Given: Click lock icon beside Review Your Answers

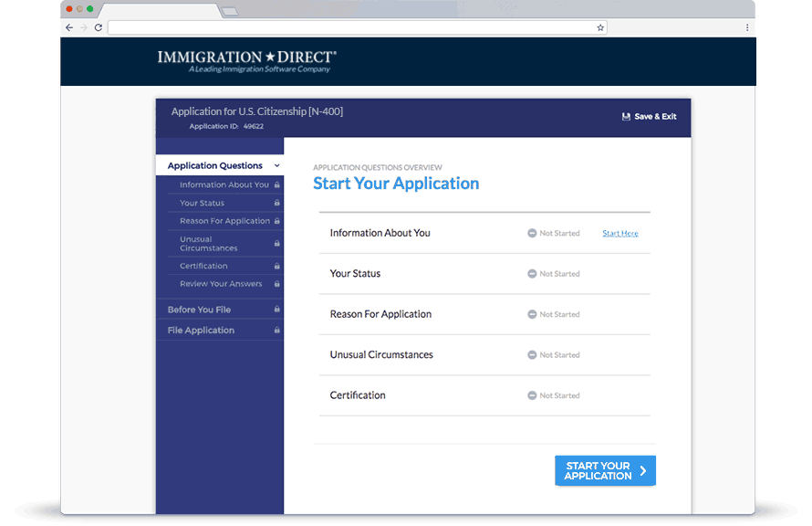Looking at the screenshot, I should coord(277,284).
